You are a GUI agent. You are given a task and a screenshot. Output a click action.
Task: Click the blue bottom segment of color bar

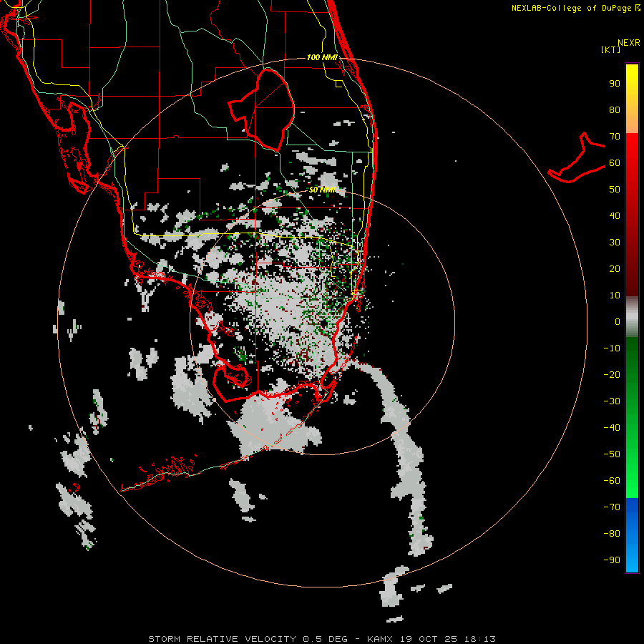click(x=632, y=535)
